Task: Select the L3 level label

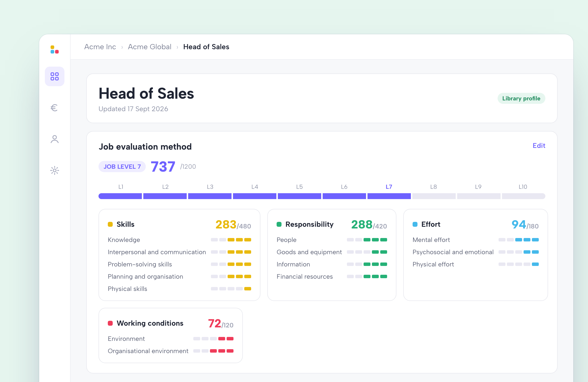Action: [x=210, y=187]
